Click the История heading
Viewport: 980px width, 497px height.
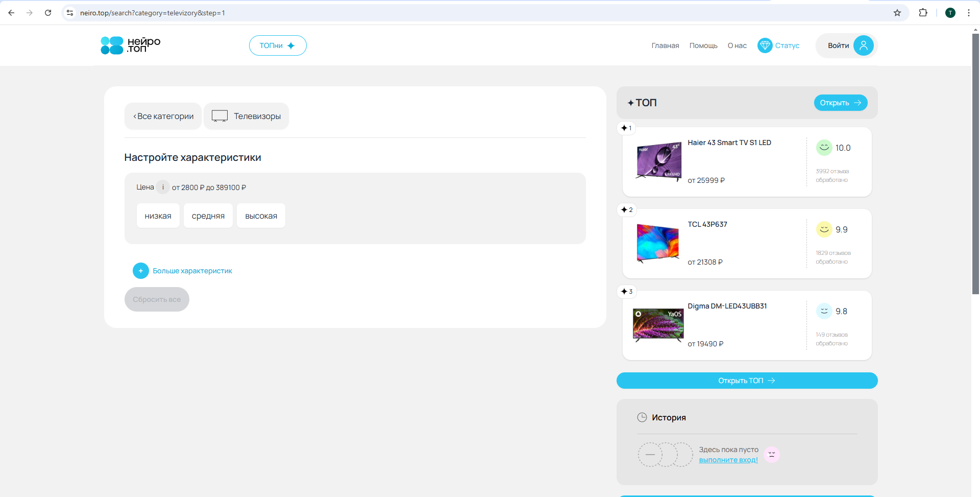[x=669, y=417]
